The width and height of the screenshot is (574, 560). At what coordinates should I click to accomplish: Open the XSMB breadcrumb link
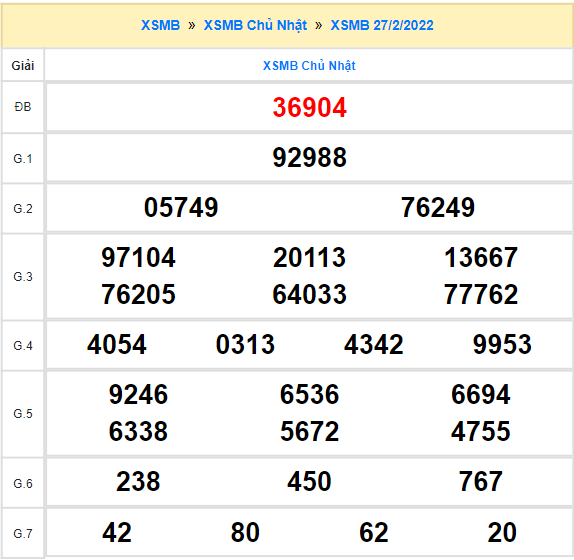coord(160,25)
